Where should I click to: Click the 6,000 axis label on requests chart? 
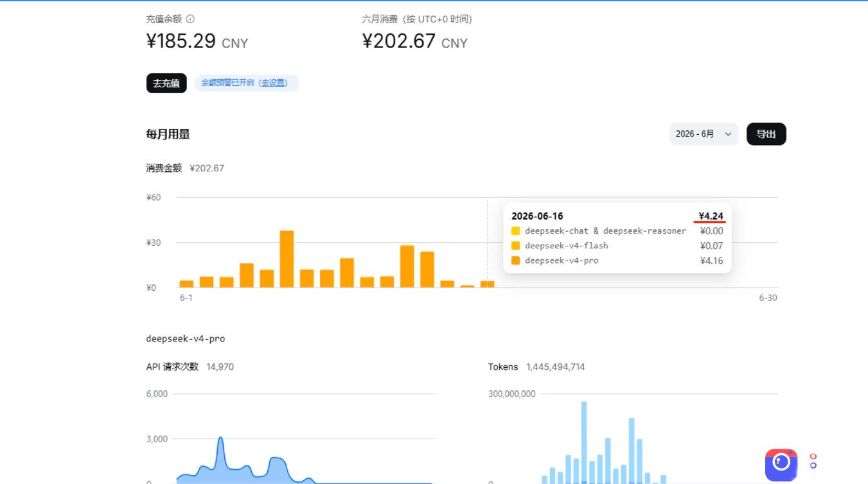157,394
